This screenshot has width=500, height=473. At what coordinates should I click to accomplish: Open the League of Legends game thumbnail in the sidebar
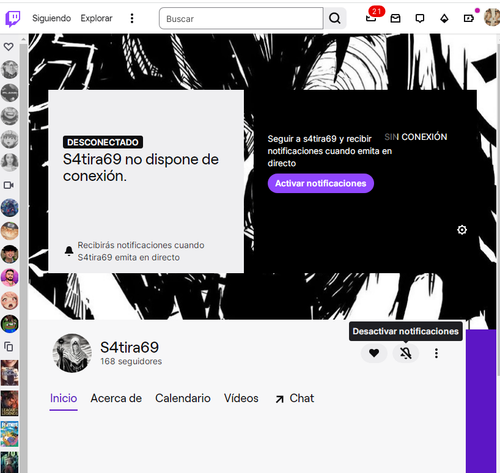click(x=10, y=403)
